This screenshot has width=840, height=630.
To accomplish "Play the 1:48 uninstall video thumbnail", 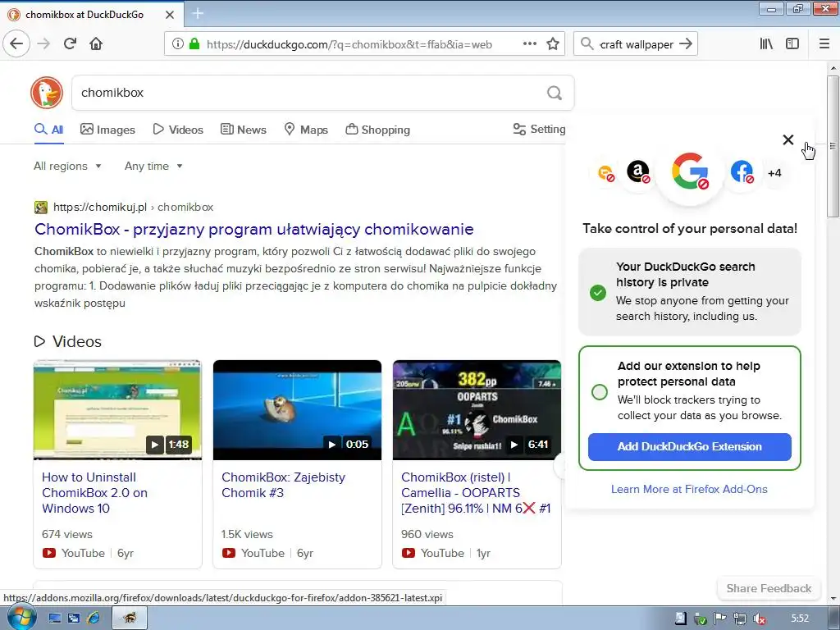I will [117, 410].
